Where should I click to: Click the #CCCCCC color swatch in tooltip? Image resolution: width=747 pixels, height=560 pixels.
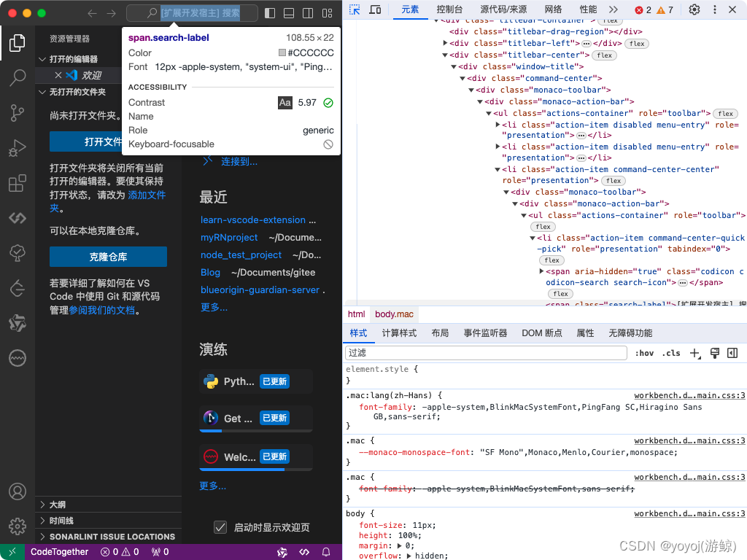pos(282,52)
